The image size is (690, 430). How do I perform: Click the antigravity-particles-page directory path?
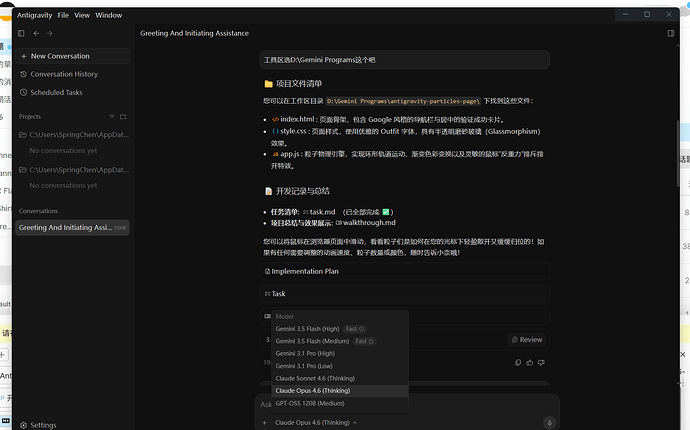click(403, 101)
